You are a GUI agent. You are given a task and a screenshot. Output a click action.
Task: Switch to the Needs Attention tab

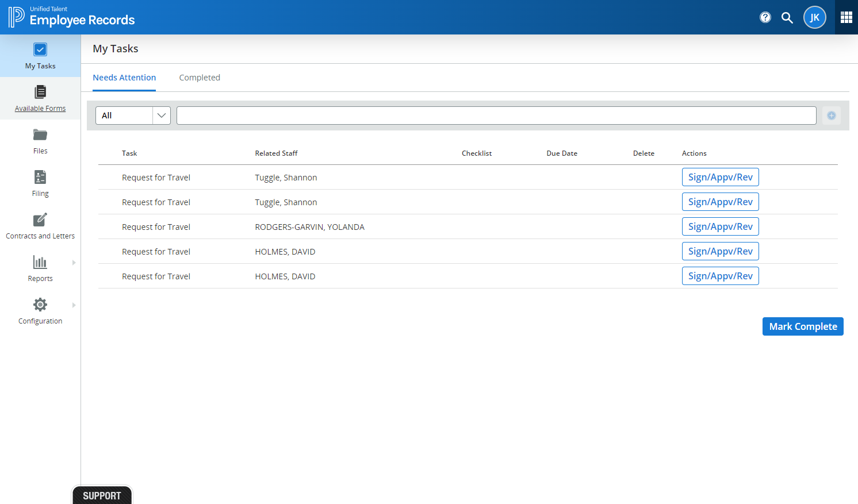[x=124, y=78]
